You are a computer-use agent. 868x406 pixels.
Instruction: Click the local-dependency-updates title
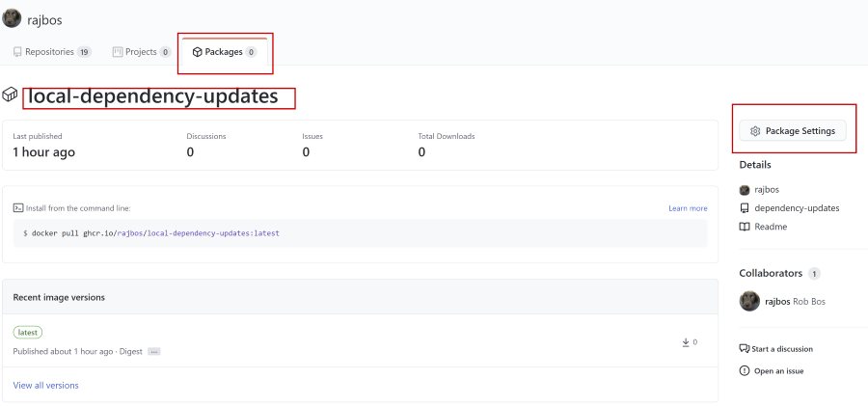(152, 96)
